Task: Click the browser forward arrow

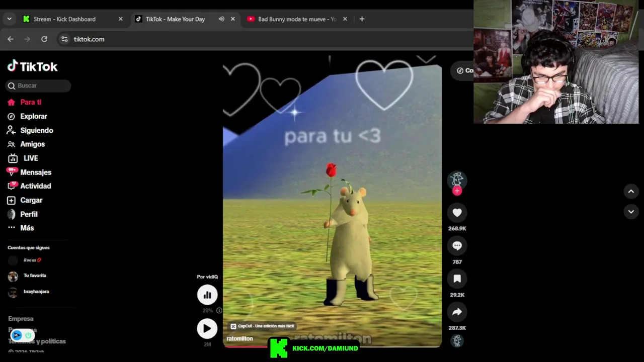Action: tap(27, 39)
